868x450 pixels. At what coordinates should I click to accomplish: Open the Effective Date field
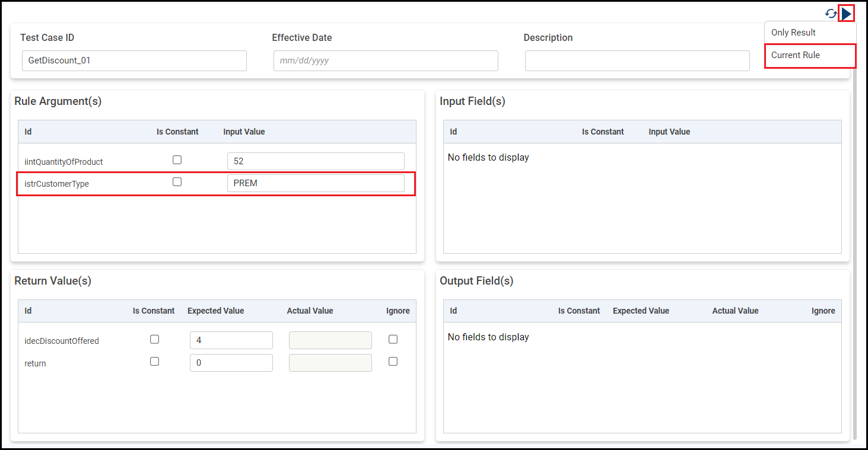386,60
